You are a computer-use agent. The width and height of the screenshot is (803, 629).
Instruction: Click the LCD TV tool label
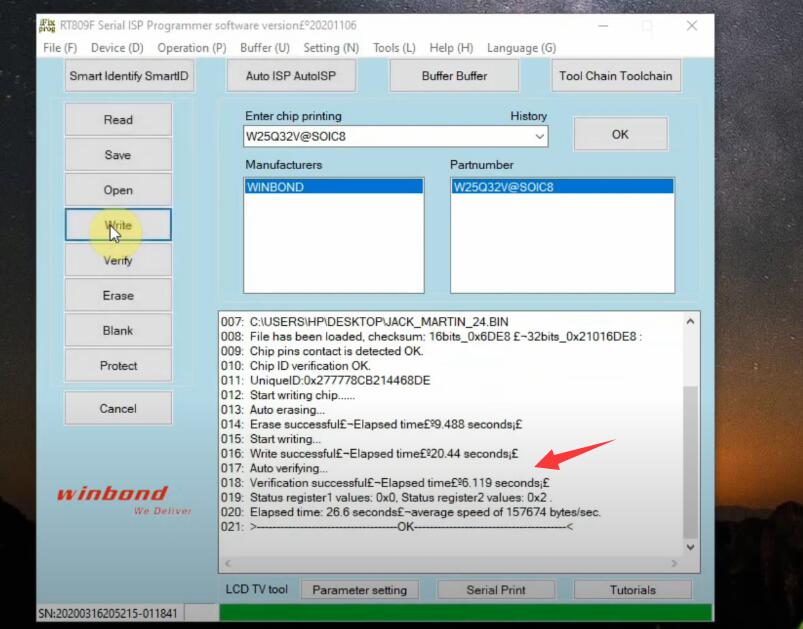point(257,590)
